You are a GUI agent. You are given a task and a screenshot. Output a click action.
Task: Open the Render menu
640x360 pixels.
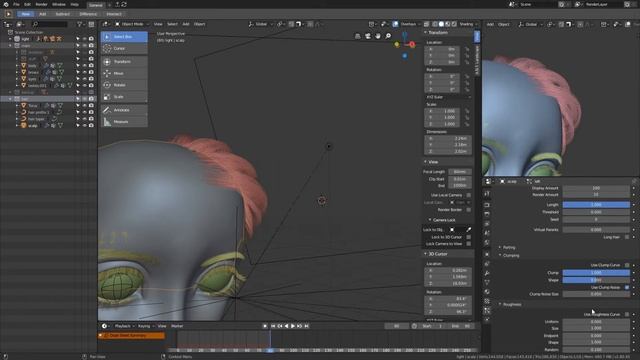(x=41, y=4)
